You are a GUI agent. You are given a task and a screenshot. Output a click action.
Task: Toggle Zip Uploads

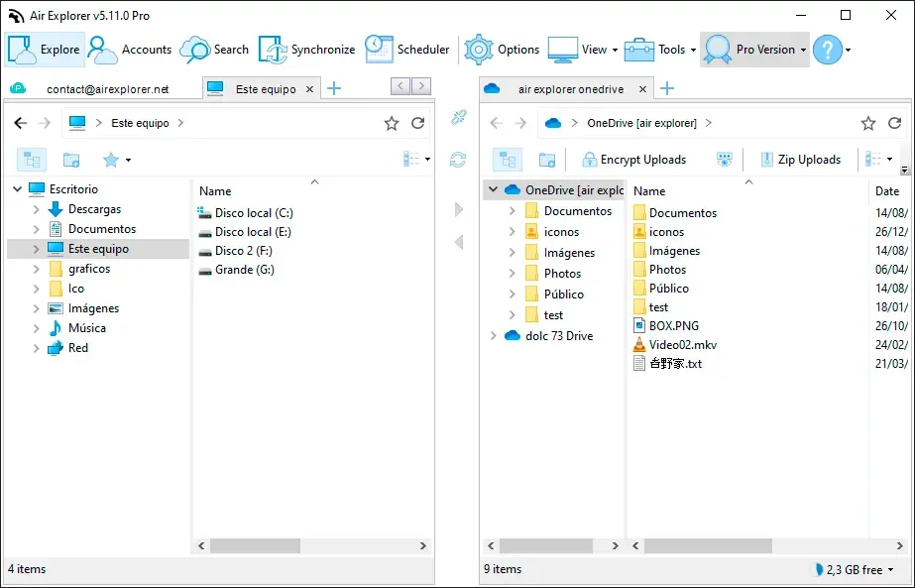(801, 160)
